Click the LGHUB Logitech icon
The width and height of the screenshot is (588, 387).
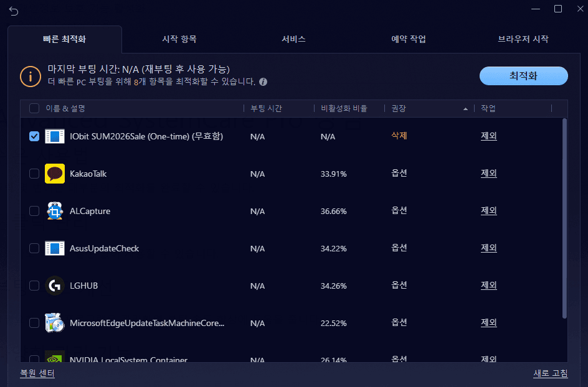[55, 286]
